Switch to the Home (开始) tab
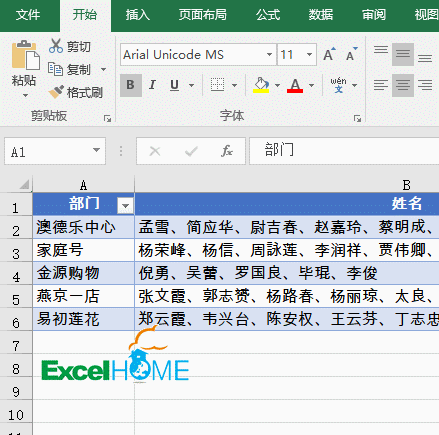Viewport: 439px width, 435px height. click(x=85, y=16)
